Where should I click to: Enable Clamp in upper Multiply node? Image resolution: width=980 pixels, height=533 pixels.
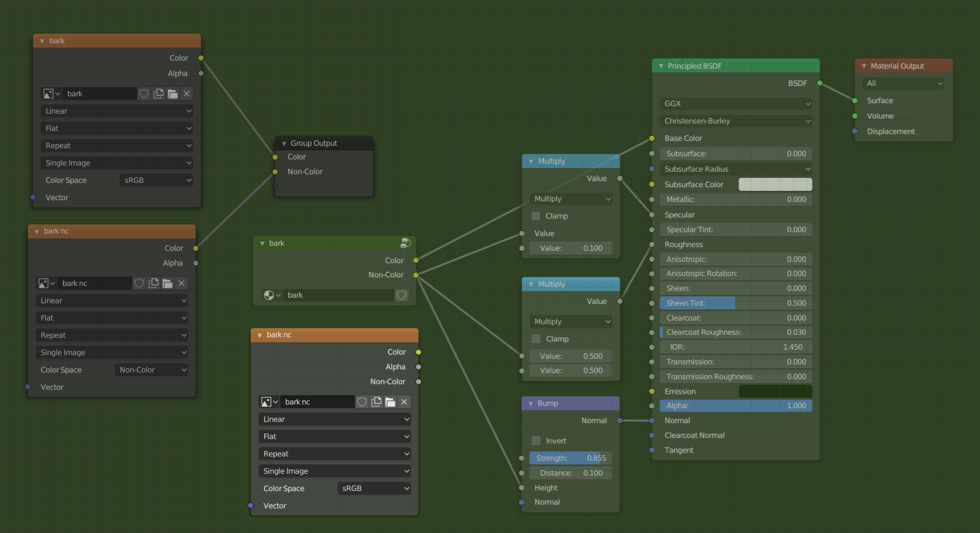536,216
